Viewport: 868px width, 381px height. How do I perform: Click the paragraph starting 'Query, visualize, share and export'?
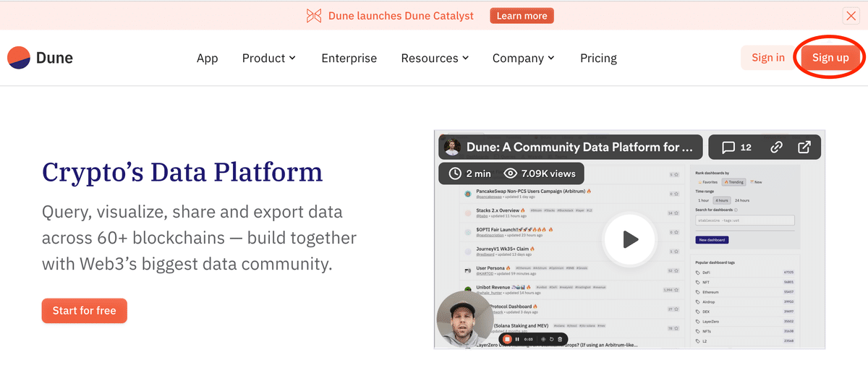(199, 238)
